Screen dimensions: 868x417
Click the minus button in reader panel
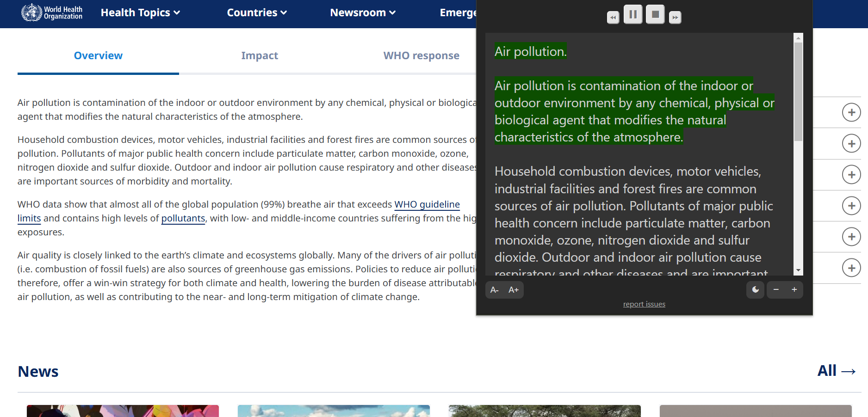(776, 290)
